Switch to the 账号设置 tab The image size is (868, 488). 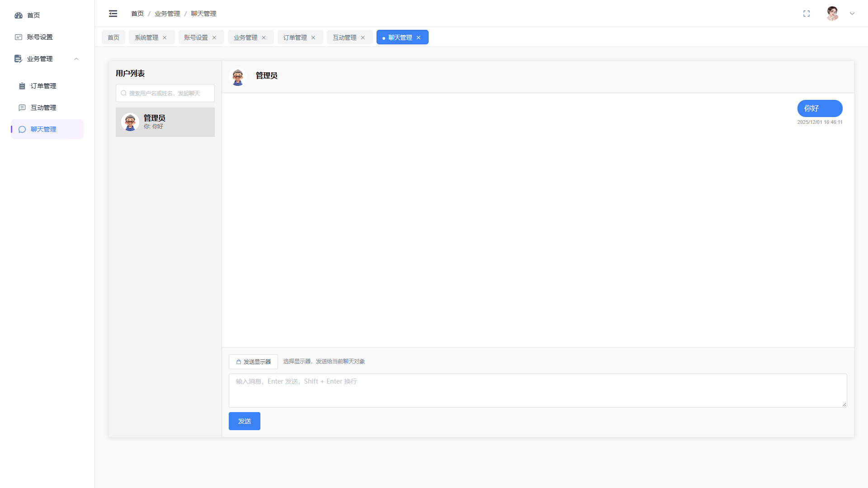[x=196, y=38]
